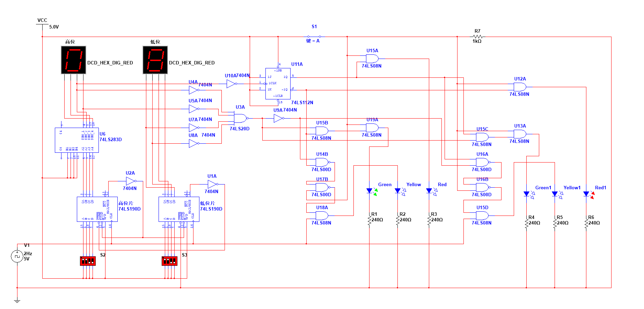
Task: Click the U7A 7404N inverter
Action: click(194, 128)
